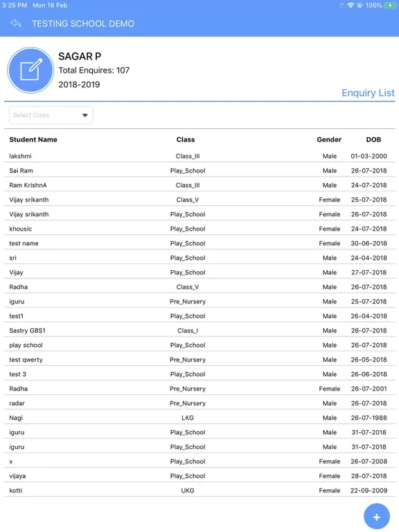Tap the LKG class cell
The image size is (399, 532).
click(188, 418)
